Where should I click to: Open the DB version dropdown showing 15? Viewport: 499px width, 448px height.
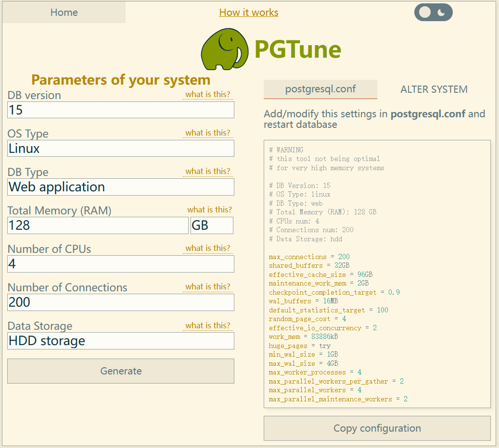(x=121, y=110)
